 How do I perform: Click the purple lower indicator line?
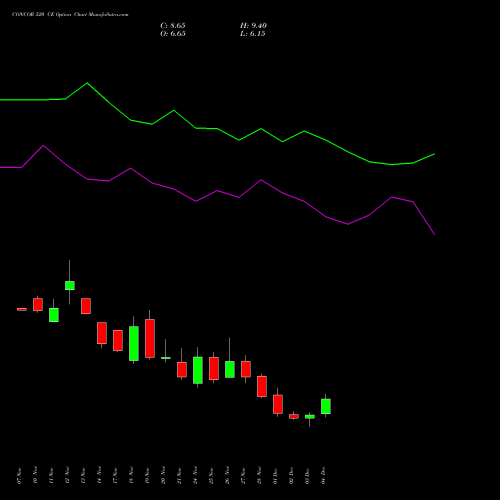pyautogui.click(x=217, y=191)
